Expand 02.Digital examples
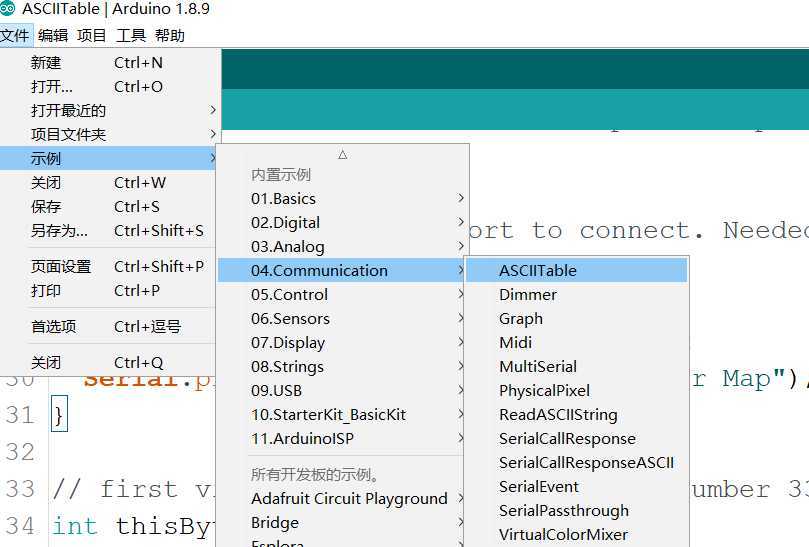This screenshot has height=547, width=809. pos(342,222)
